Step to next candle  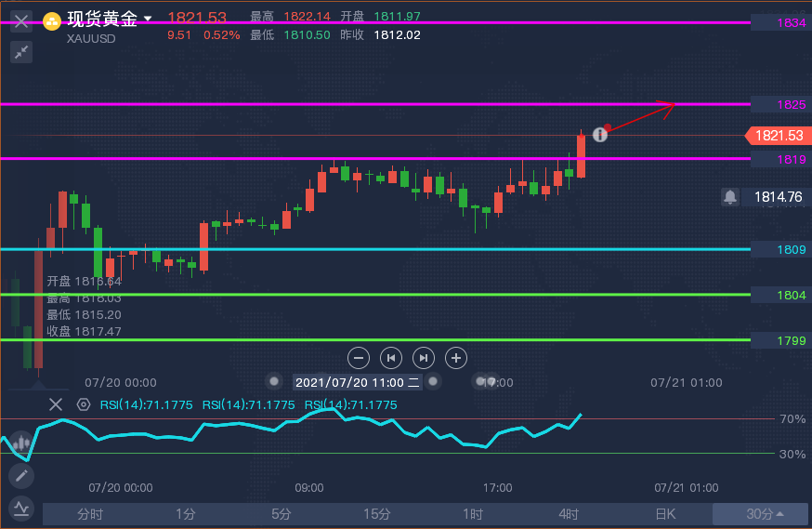(x=424, y=357)
